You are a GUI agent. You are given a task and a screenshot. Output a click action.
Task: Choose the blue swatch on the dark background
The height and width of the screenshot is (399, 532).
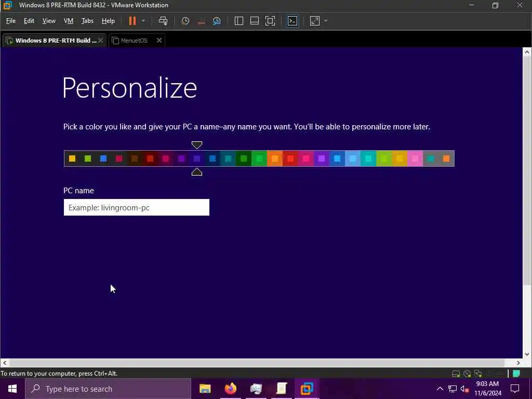[103, 158]
